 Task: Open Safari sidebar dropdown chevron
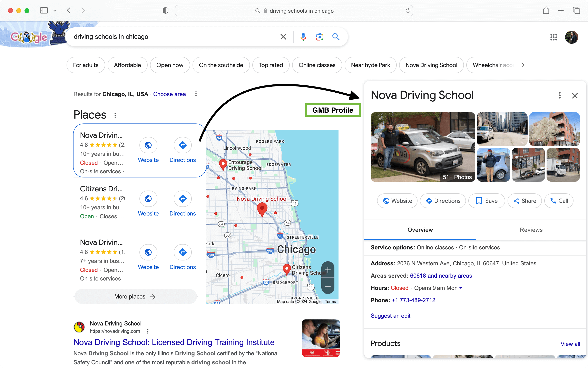click(x=55, y=10)
